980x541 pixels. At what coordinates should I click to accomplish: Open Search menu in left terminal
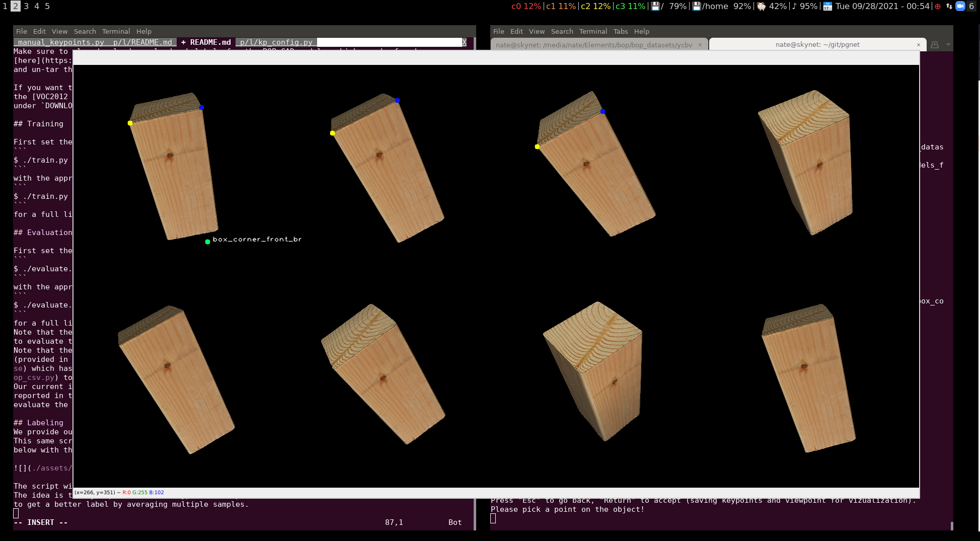click(85, 31)
